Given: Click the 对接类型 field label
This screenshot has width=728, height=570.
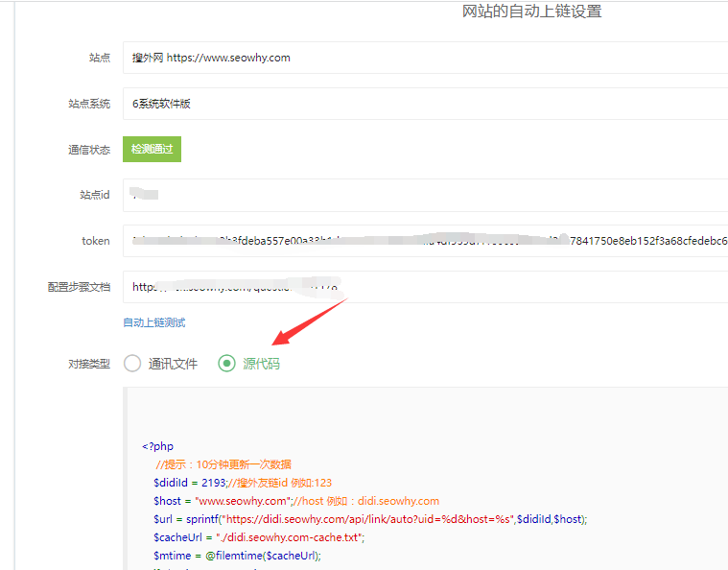Looking at the screenshot, I should click(x=88, y=364).
